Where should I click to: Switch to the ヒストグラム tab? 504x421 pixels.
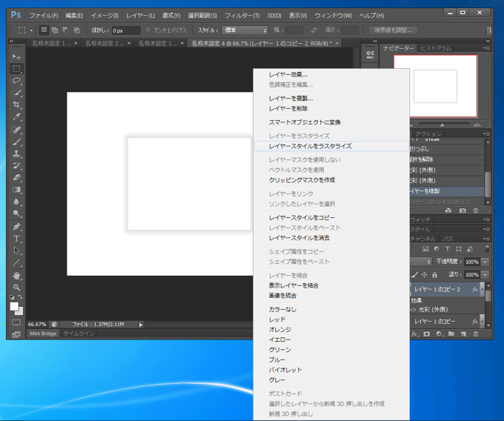[x=436, y=48]
